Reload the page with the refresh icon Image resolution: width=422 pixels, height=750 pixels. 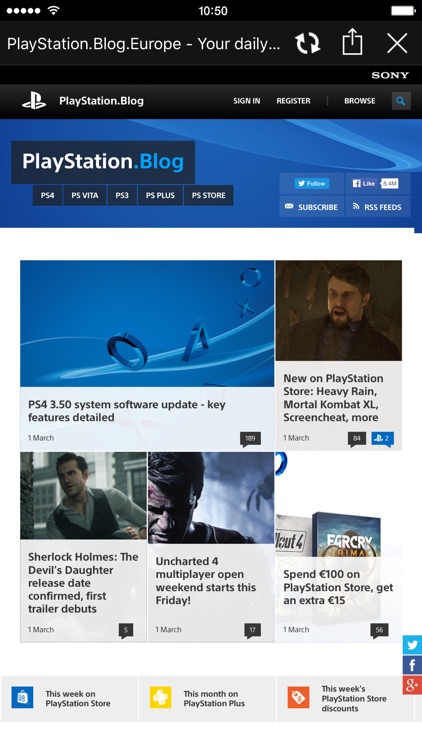coord(307,44)
